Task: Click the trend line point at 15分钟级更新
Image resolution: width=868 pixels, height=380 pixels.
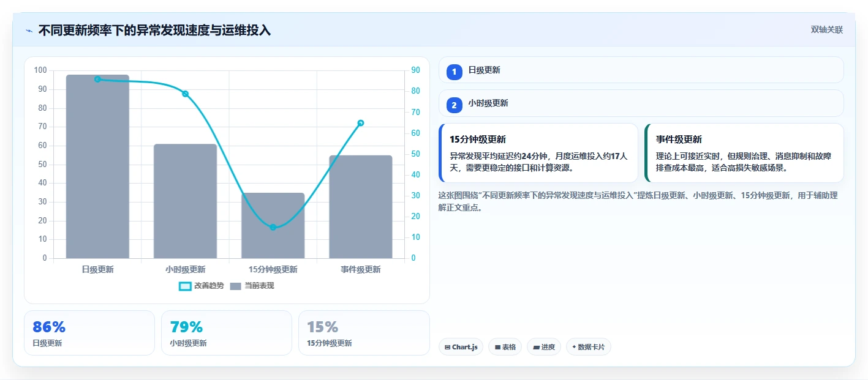Action: [x=273, y=227]
